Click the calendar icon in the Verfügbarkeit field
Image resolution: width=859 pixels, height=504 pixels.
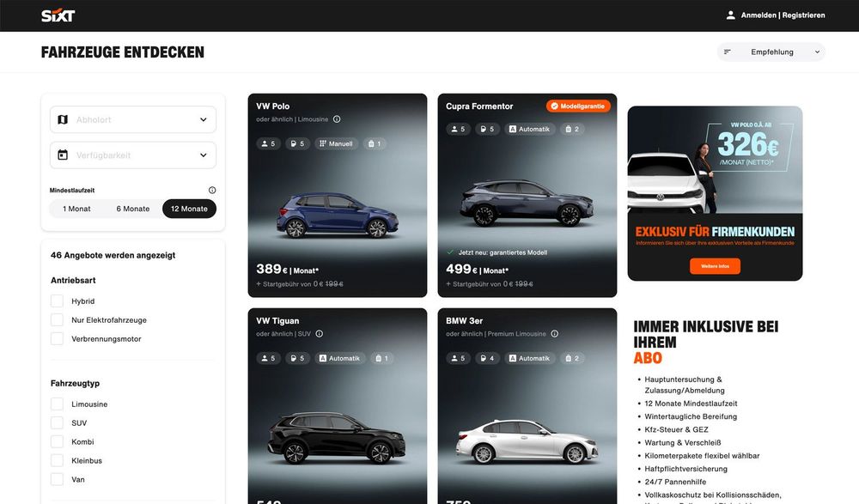pos(63,155)
